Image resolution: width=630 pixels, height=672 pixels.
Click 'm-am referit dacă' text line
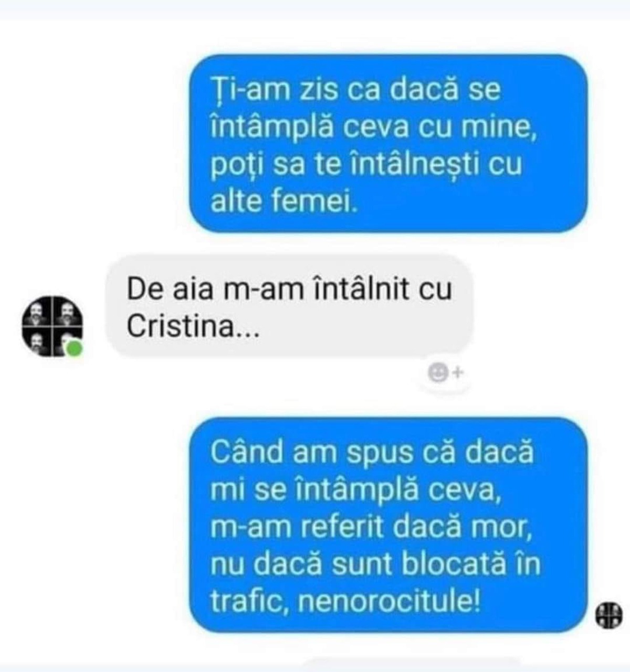coord(336,527)
